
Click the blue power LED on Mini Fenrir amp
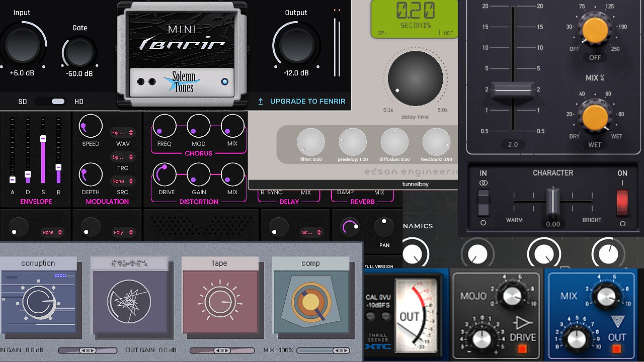point(224,82)
